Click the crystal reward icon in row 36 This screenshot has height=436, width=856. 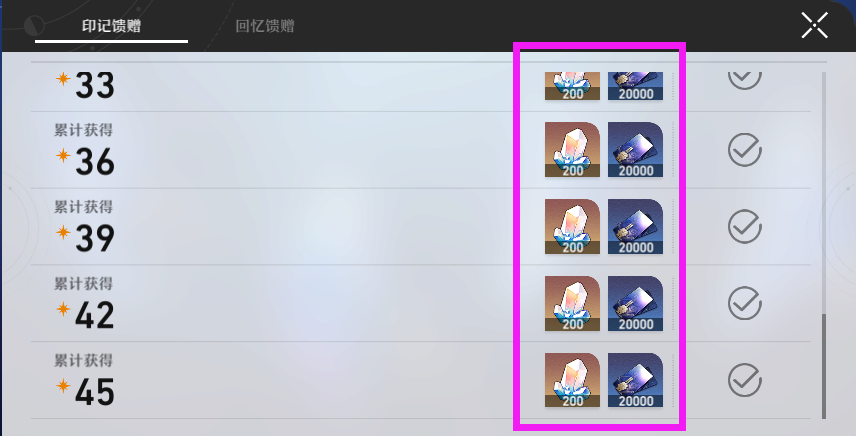point(572,150)
